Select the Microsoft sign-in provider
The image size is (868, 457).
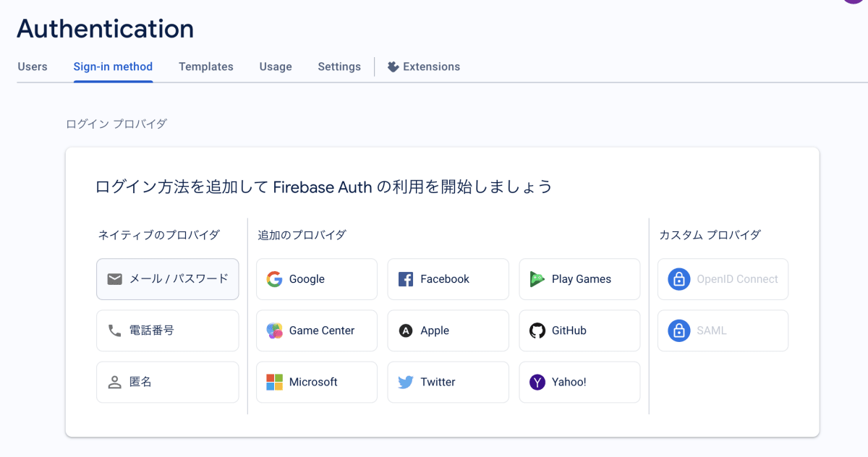(x=316, y=382)
